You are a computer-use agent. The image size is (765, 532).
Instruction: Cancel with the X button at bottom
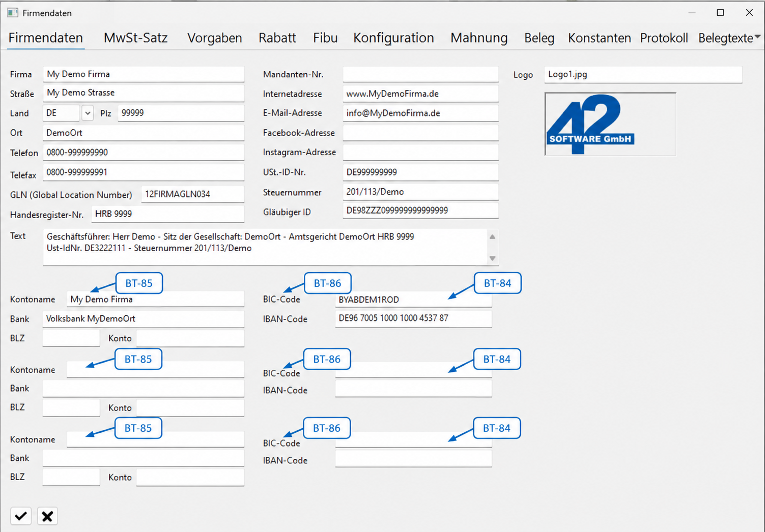point(47,516)
